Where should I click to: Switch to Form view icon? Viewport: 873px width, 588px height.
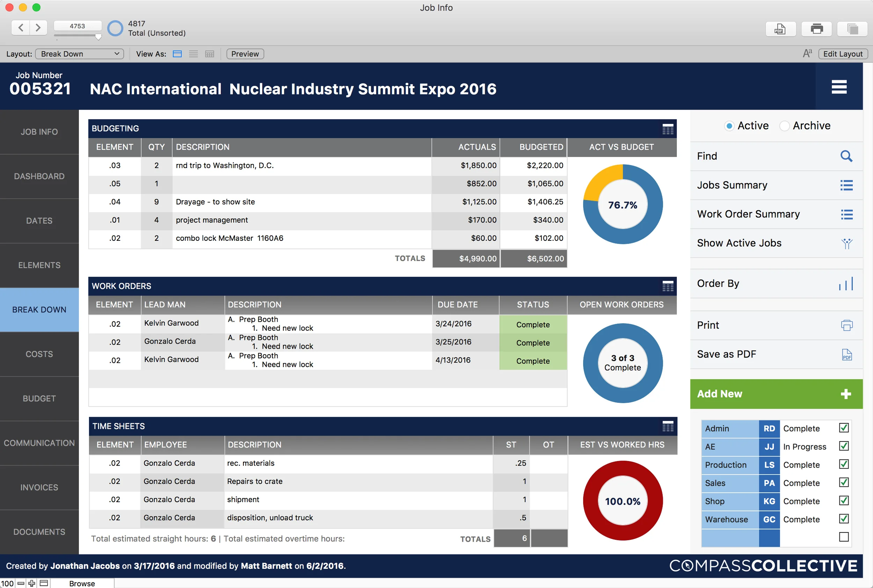[x=177, y=54]
